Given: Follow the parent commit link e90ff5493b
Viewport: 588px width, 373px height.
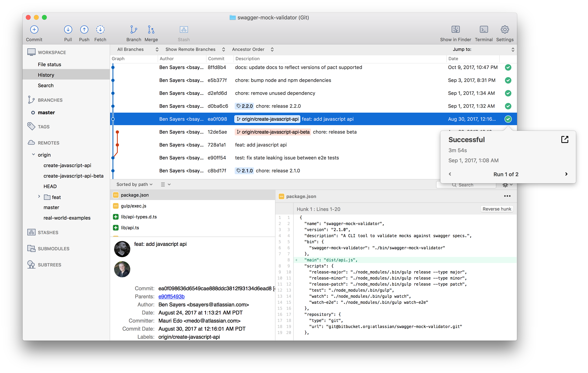Looking at the screenshot, I should [171, 297].
